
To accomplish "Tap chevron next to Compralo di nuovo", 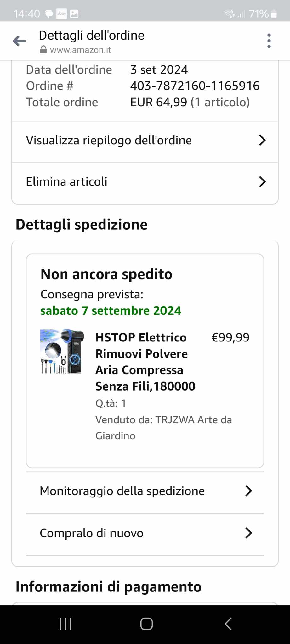I will (249, 533).
